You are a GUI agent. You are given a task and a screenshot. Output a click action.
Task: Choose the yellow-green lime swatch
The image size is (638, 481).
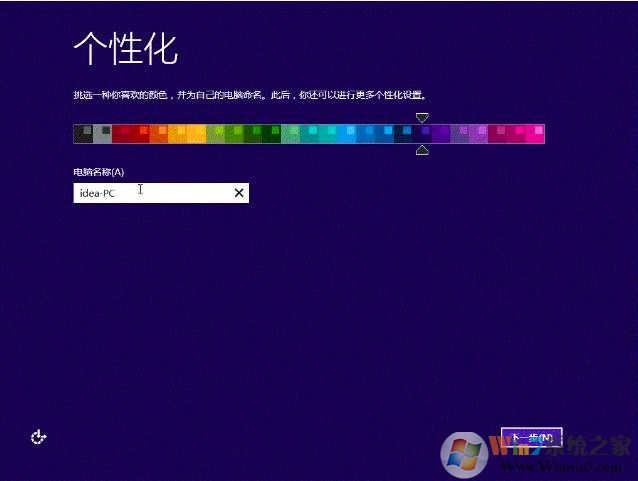[215, 134]
